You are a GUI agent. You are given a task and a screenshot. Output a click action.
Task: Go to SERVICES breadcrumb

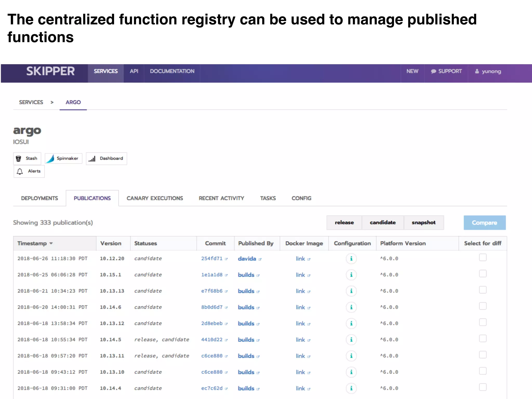pyautogui.click(x=31, y=102)
